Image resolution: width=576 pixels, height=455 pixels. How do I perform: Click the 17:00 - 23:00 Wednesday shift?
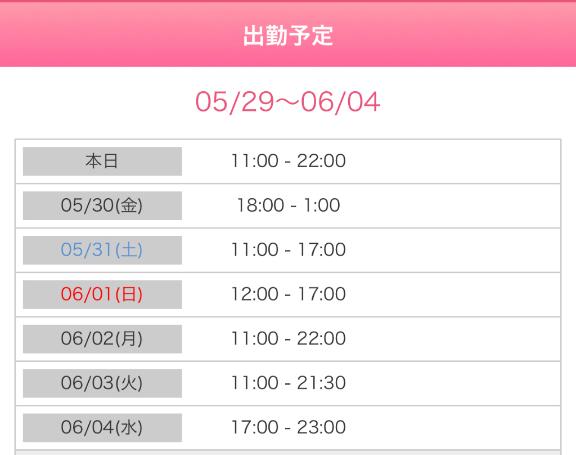[288, 427]
